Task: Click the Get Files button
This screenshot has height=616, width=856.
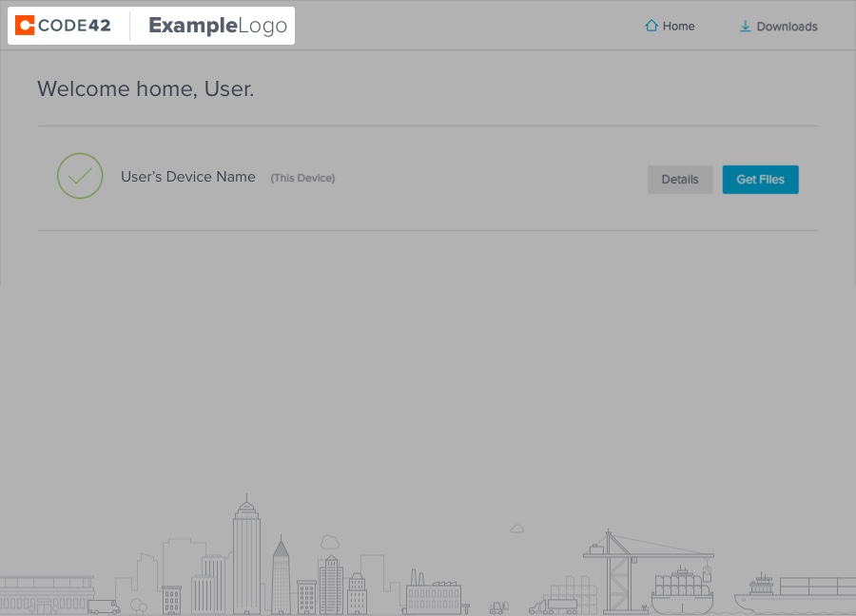Action: coord(760,179)
